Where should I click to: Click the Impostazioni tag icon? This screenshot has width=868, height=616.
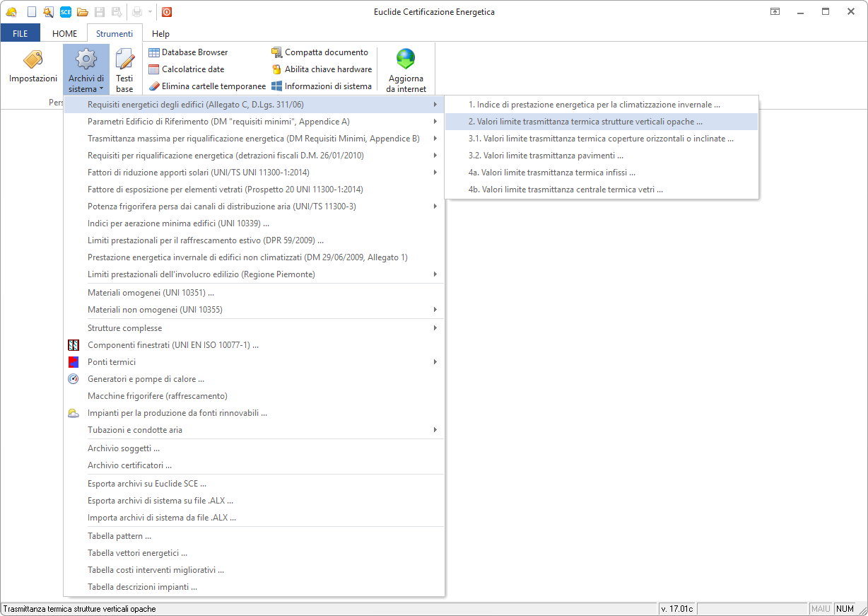click(x=33, y=61)
